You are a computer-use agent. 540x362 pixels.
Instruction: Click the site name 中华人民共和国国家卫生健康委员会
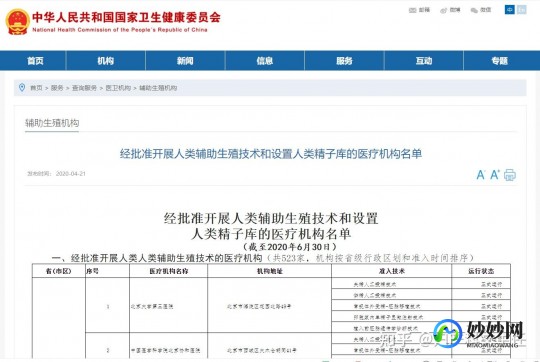126,17
